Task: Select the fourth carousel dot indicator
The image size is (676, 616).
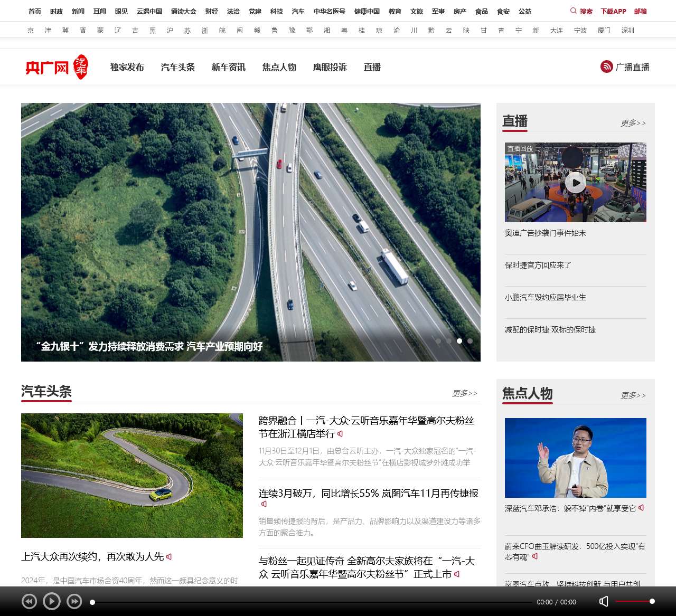Action: [470, 341]
